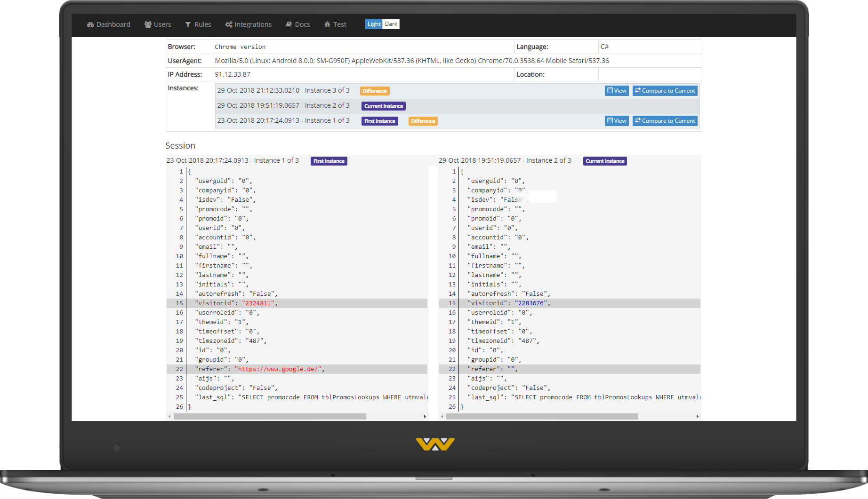Image resolution: width=868 pixels, height=499 pixels.
Task: Click right arrow of right panel scrollbar
Action: tap(697, 417)
